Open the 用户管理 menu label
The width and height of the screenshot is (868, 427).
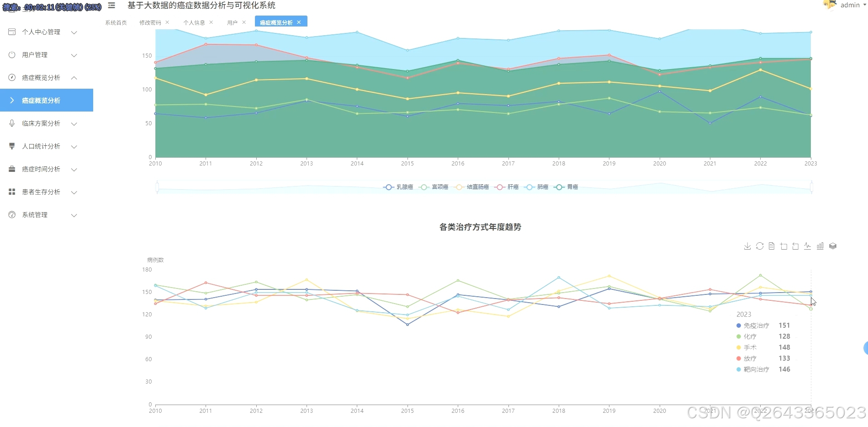click(35, 55)
